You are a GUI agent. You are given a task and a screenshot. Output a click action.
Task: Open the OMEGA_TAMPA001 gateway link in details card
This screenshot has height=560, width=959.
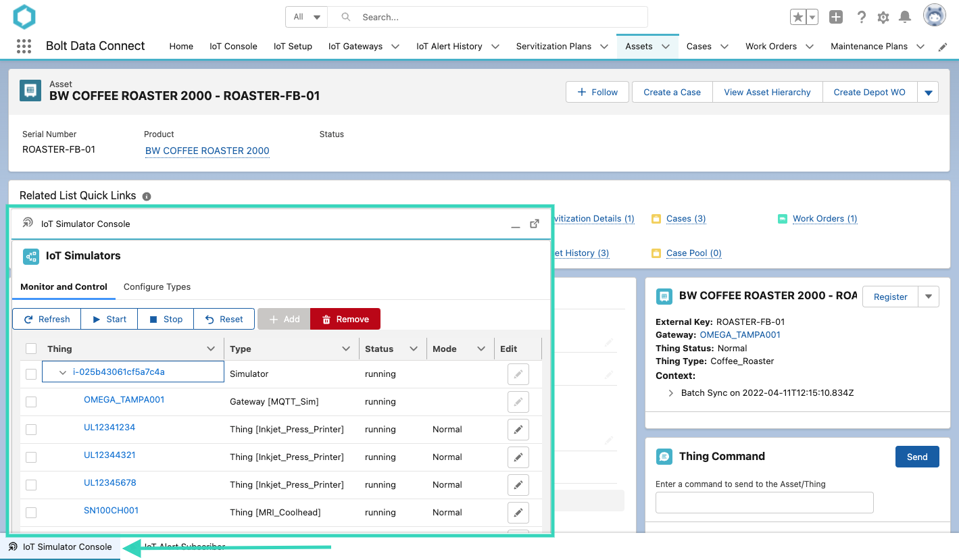740,335
